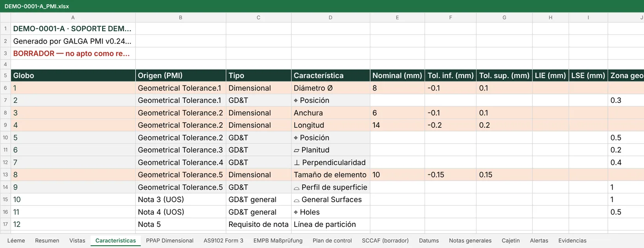Switch to AS9102 Form 3 tab
Viewport: 644px width, 248px height.
(224, 241)
